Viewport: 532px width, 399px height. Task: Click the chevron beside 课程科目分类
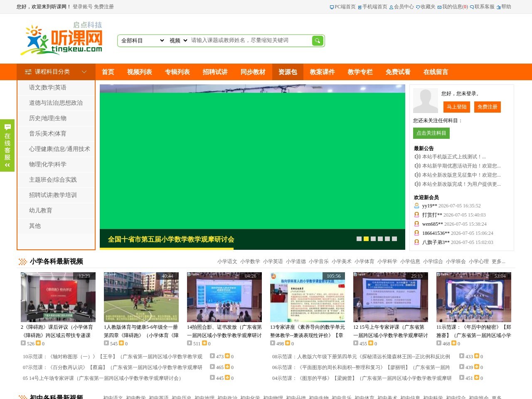(x=84, y=72)
